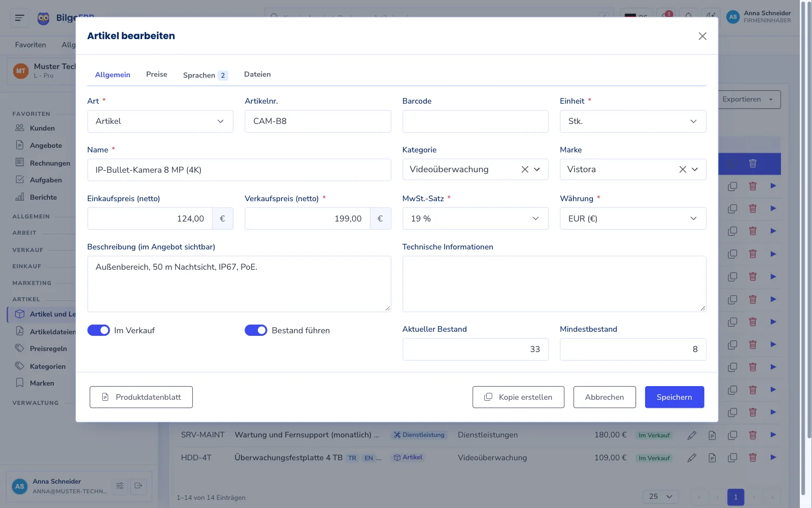The image size is (812, 508).
Task: Switch to the Sprachen tab
Action: 205,75
